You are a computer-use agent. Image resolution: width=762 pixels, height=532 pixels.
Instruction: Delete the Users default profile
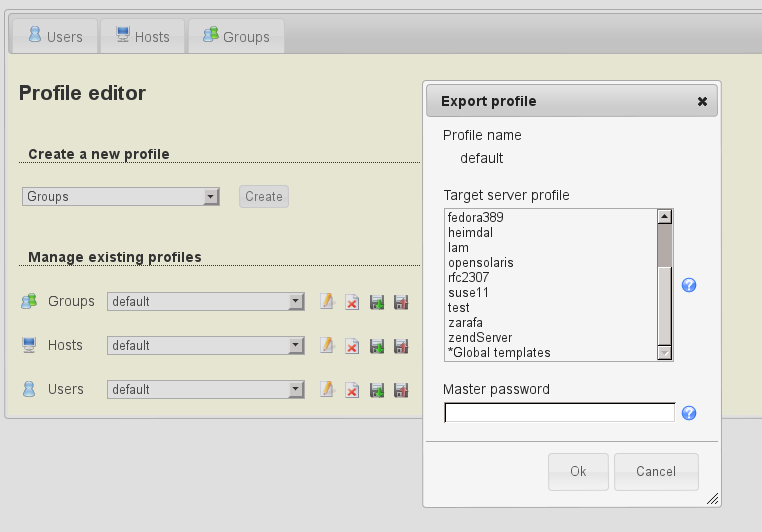point(352,390)
